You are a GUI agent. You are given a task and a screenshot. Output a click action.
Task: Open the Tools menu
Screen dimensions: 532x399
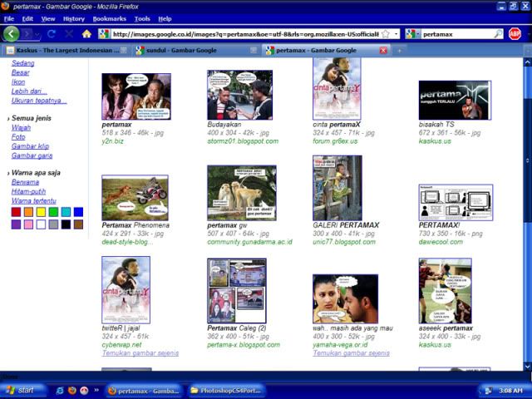[142, 19]
